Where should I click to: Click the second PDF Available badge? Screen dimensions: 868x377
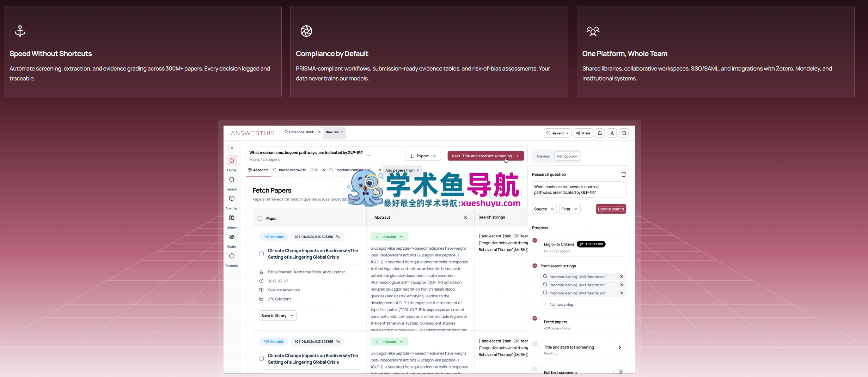click(x=274, y=341)
